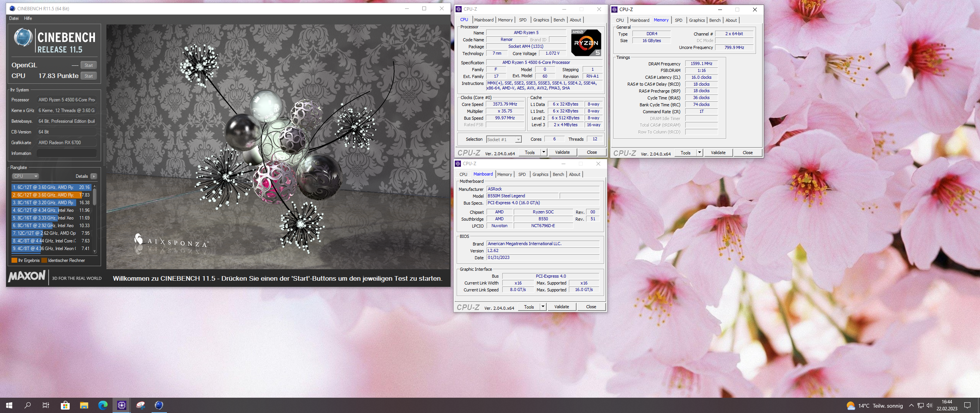Open Task View on the taskbar
The image size is (980, 413).
pos(46,405)
